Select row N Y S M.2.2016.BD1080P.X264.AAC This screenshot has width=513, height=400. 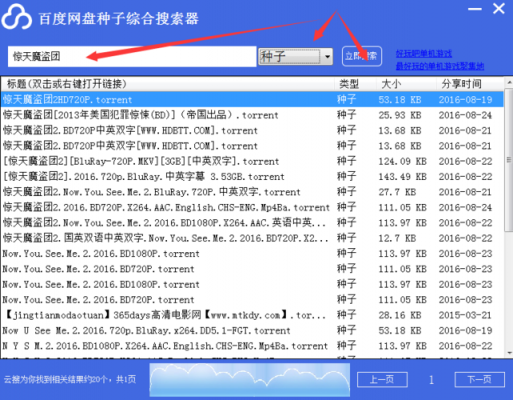[x=252, y=346]
